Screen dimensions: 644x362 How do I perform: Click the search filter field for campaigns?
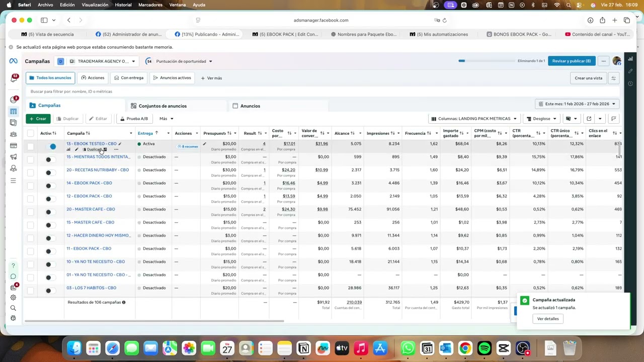322,92
